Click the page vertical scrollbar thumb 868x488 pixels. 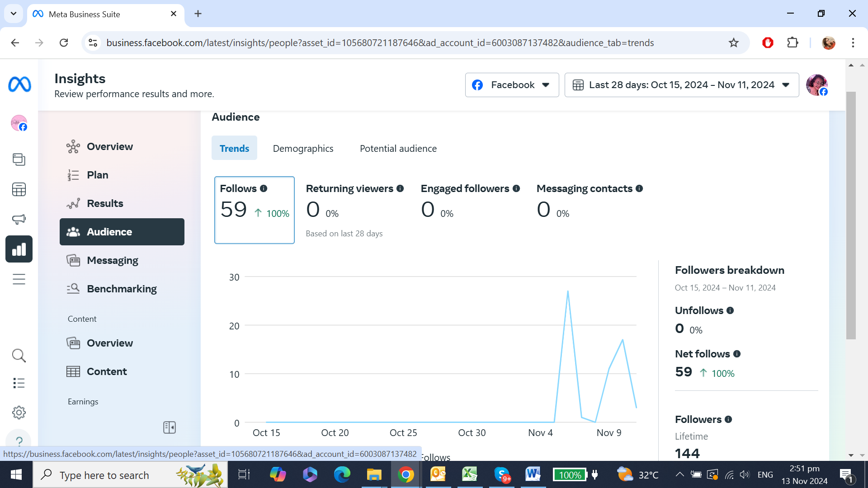tap(851, 215)
